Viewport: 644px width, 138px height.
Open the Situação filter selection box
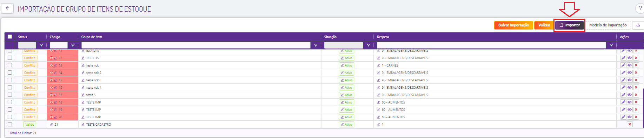pos(344,45)
